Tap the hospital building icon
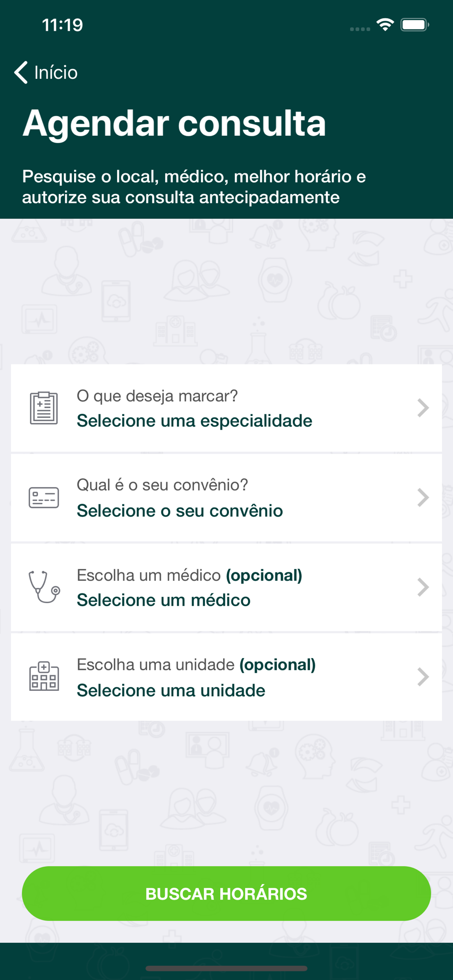The height and width of the screenshot is (980, 453). point(44,677)
